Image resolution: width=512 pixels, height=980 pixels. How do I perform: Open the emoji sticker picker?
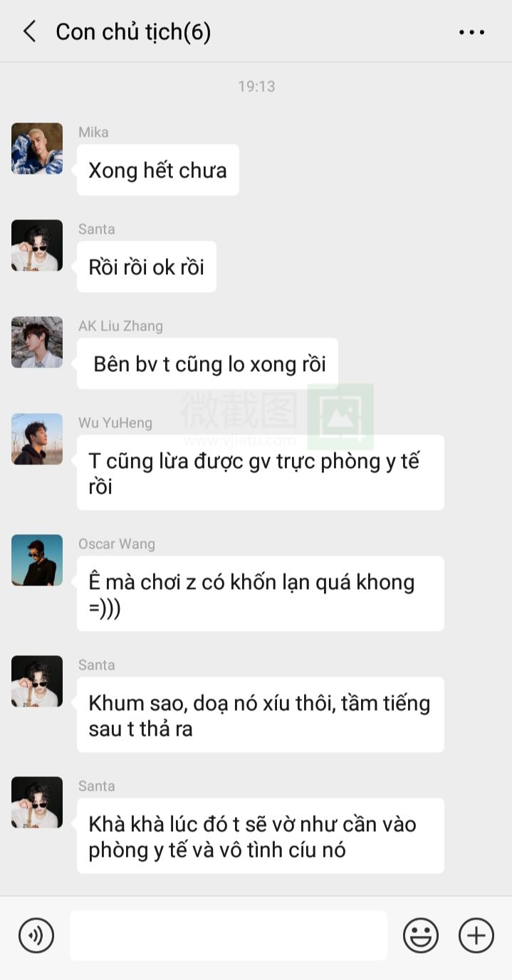[x=421, y=935]
